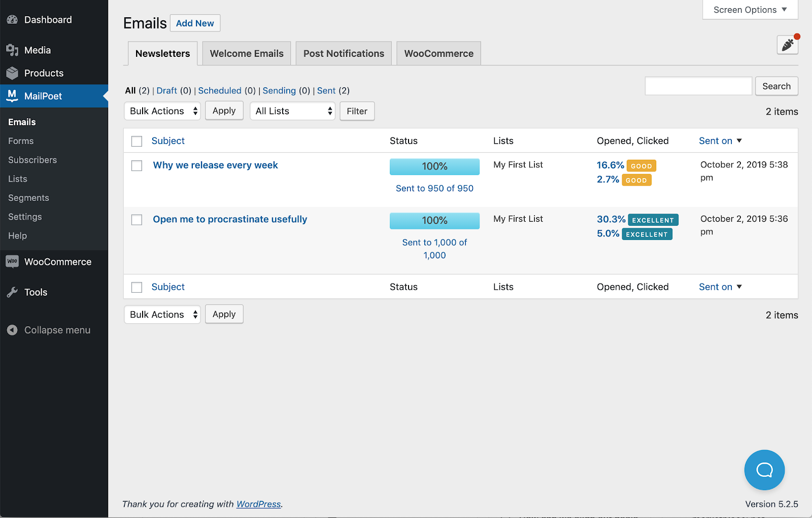The height and width of the screenshot is (518, 812).
Task: Open the 16.6% opened stats link
Action: (611, 165)
